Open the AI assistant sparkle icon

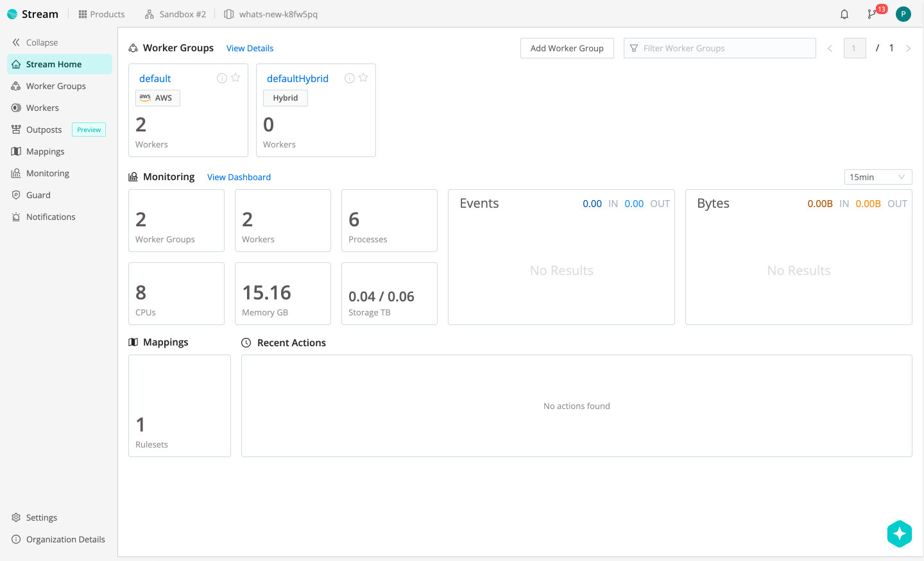coord(899,533)
